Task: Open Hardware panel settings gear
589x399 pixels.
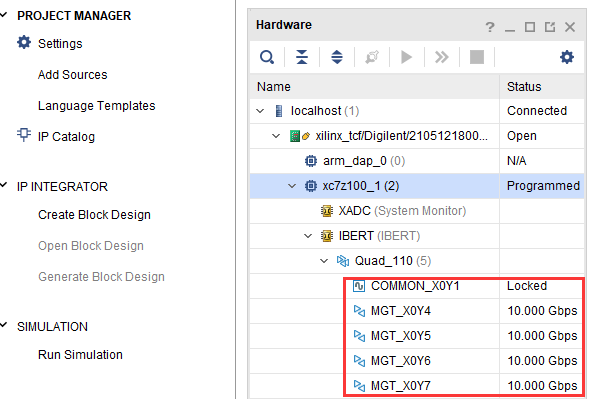Action: coord(567,57)
